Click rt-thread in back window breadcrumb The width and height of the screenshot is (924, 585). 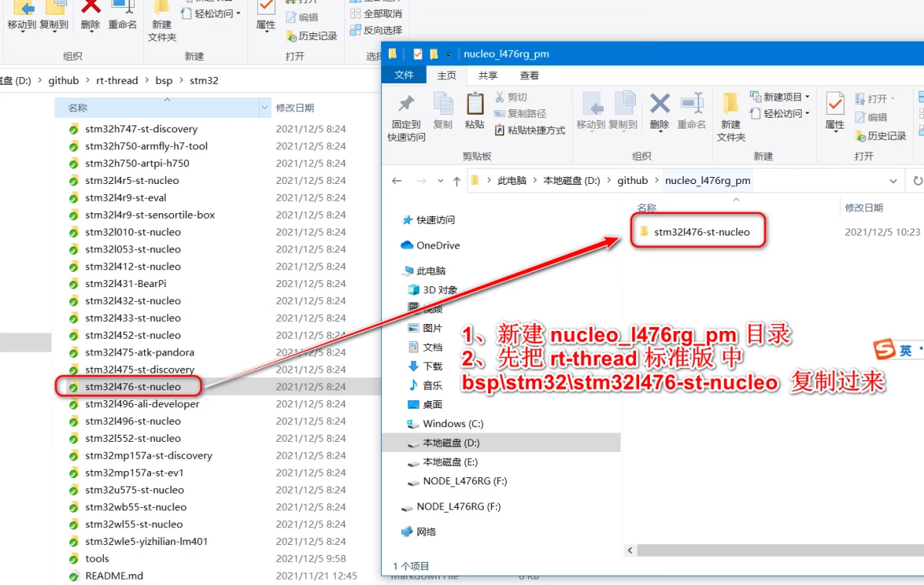[x=117, y=80]
